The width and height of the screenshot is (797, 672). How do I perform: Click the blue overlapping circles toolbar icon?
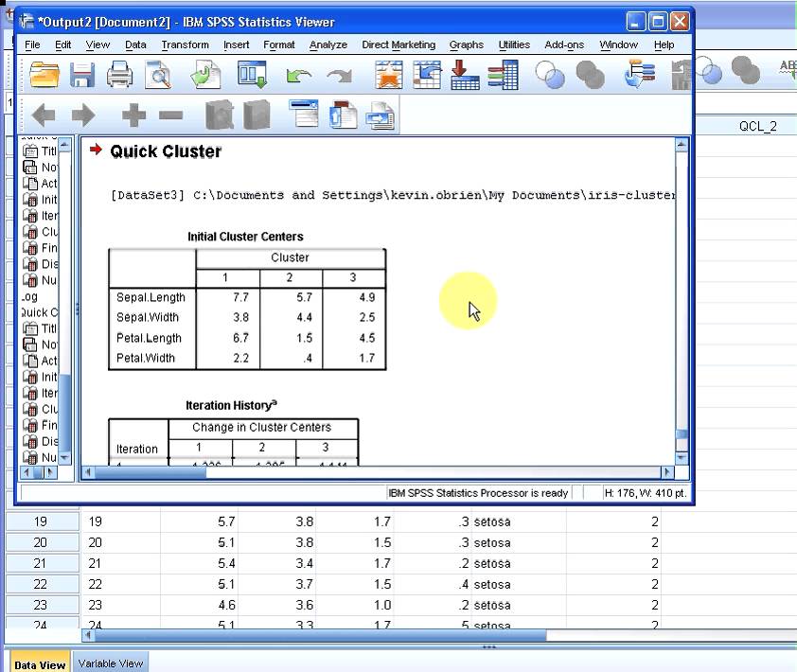[x=550, y=75]
